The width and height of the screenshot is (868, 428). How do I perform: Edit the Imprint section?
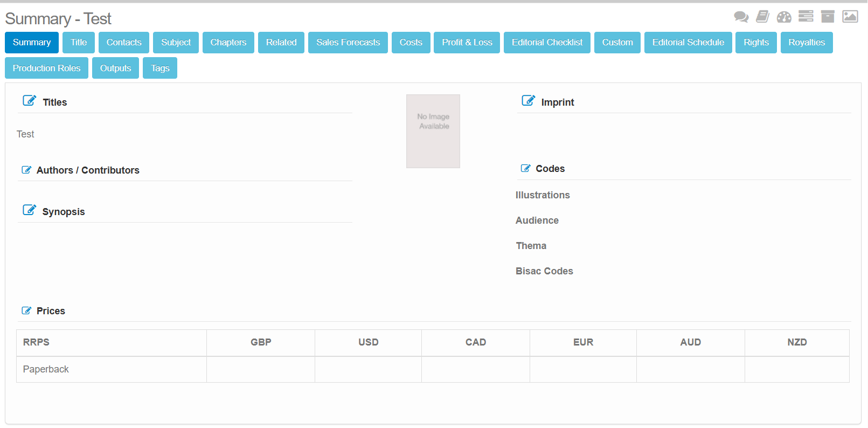(528, 101)
